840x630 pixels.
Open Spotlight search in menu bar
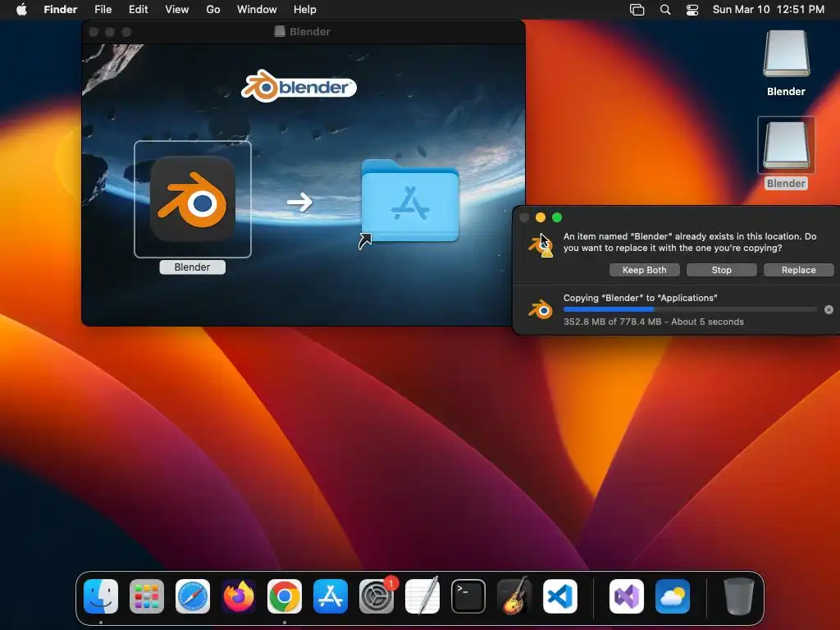(664, 10)
